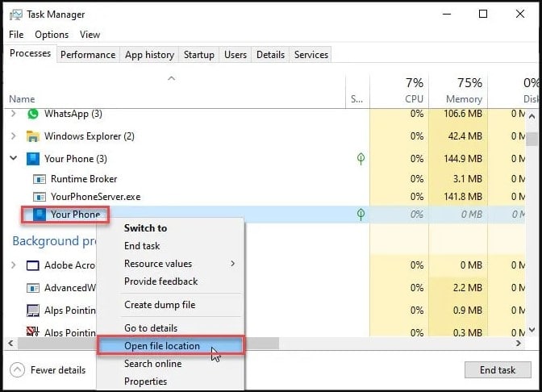Select the highlighted Your Phone child row

pyautogui.click(x=265, y=215)
